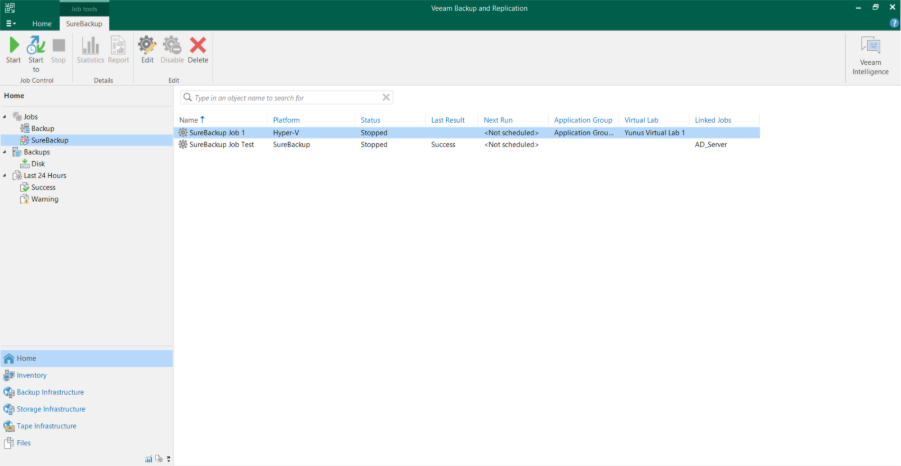901x466 pixels.
Task: Select the SureBackup ribbon tab
Action: click(x=84, y=23)
